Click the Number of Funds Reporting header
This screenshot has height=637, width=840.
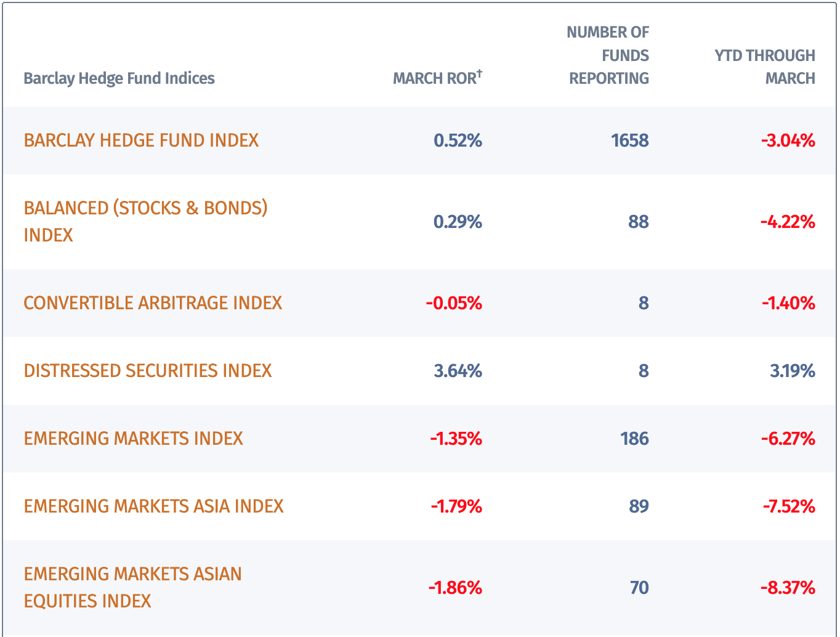point(608,55)
